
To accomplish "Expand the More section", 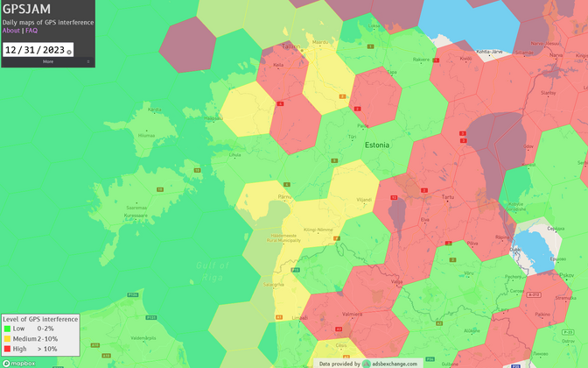I will click(47, 61).
